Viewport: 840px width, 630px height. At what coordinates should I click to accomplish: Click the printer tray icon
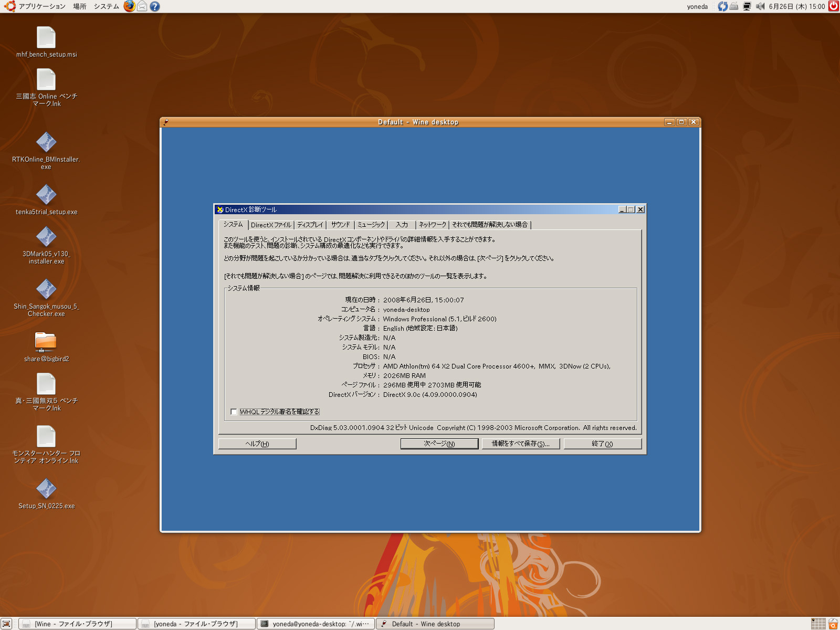pos(734,6)
